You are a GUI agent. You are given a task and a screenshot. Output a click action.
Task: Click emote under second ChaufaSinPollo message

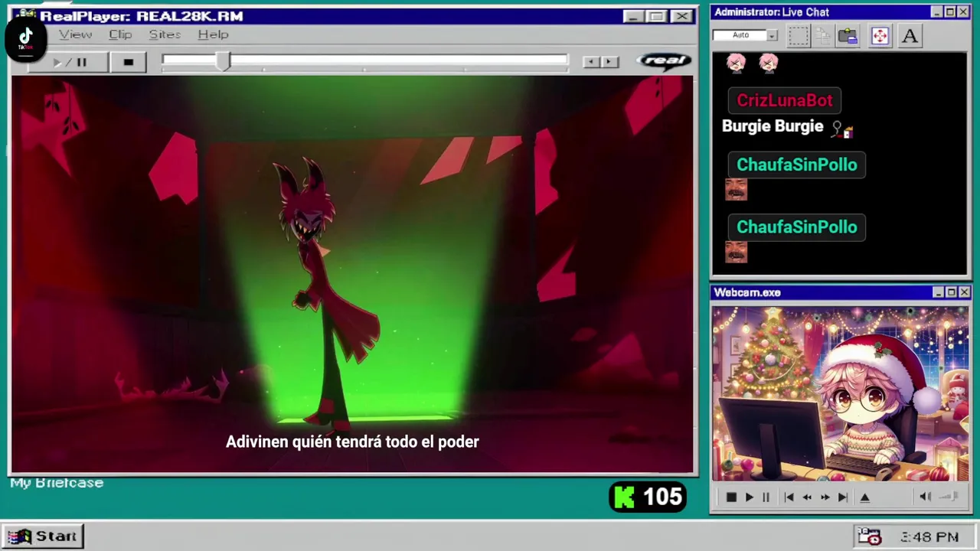[736, 253]
